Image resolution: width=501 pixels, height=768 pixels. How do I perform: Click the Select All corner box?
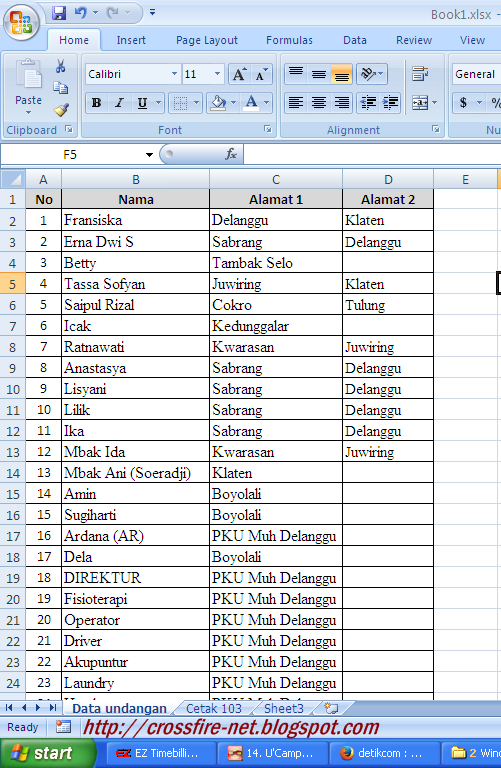click(x=13, y=179)
